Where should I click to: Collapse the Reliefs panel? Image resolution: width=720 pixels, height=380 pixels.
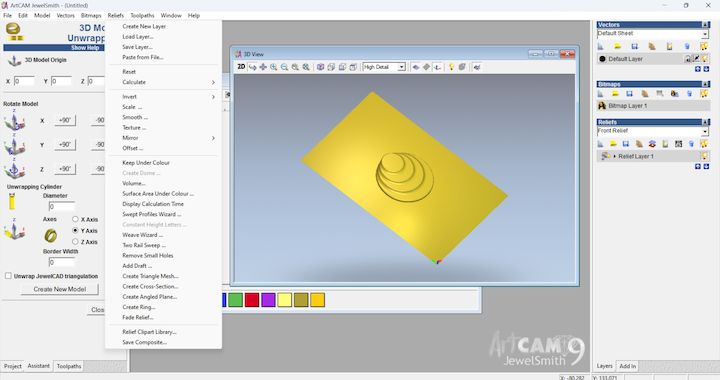[x=706, y=122]
